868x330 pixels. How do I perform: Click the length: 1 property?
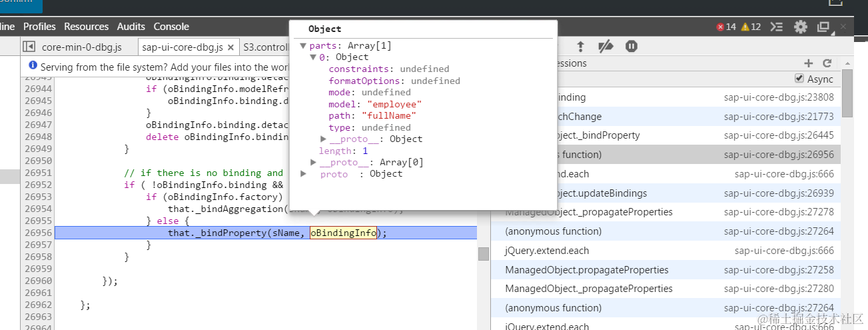tap(343, 151)
